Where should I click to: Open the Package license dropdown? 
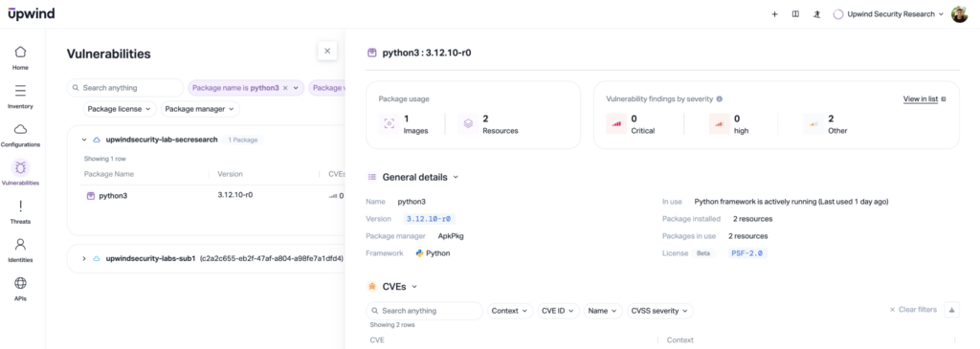(120, 109)
